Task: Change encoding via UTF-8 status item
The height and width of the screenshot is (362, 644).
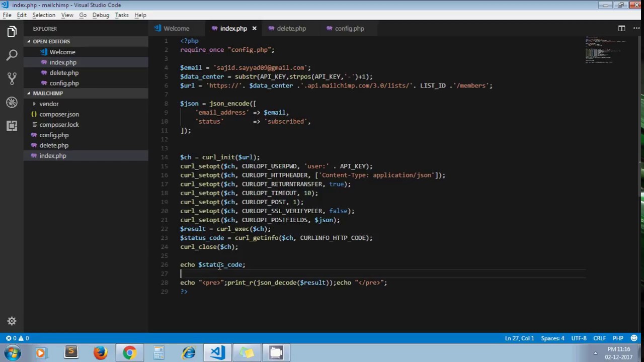Action: tap(579, 338)
